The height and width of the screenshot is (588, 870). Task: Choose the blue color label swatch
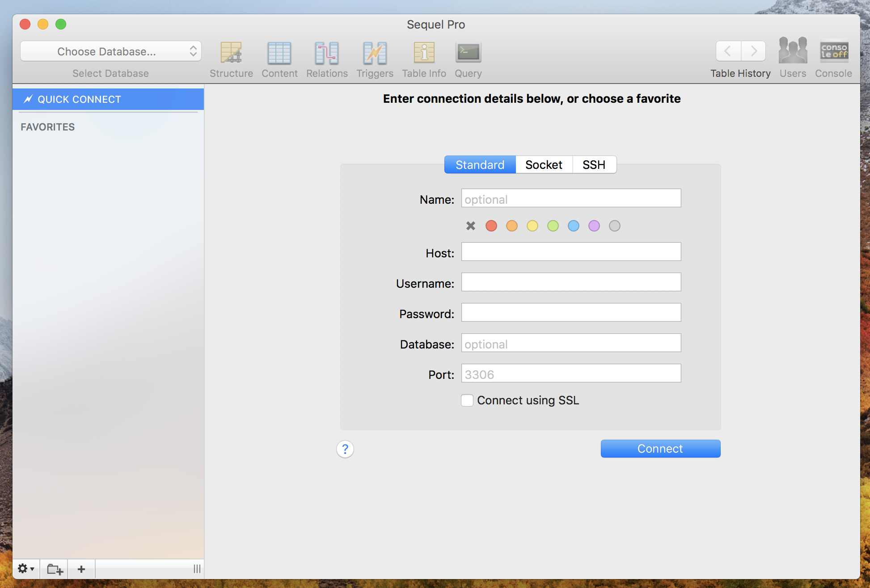pyautogui.click(x=574, y=226)
